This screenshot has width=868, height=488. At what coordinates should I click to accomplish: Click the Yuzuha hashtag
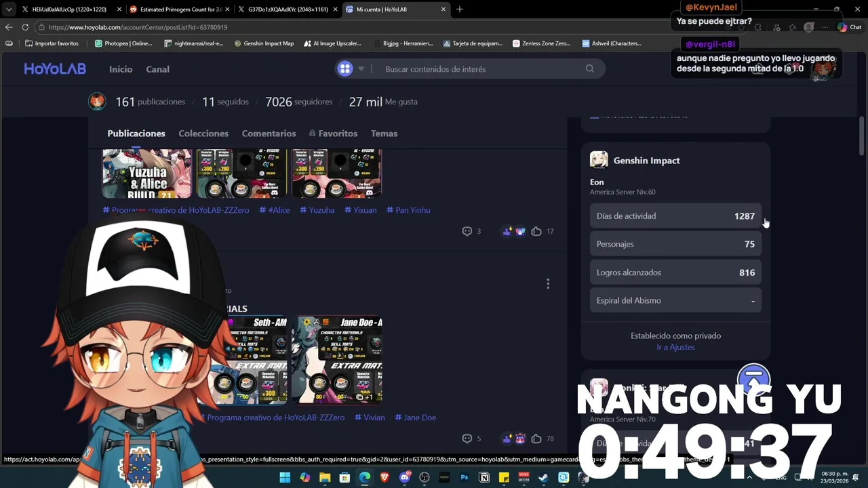pos(317,210)
